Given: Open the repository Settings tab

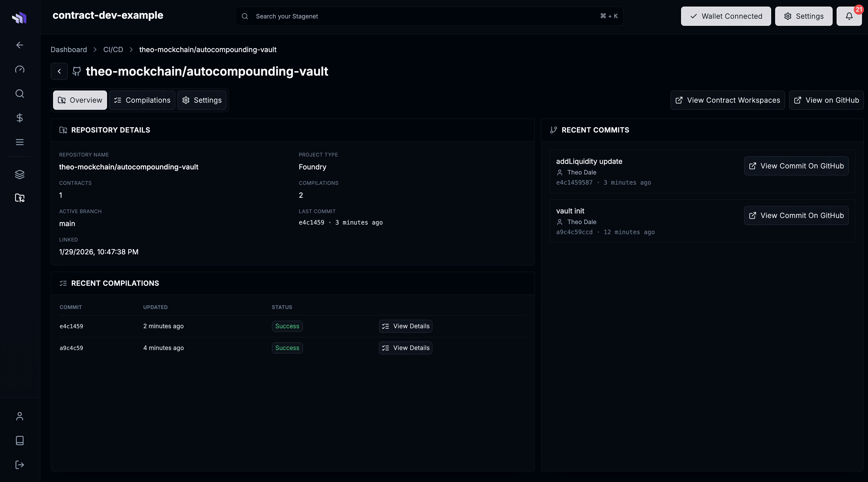Looking at the screenshot, I should coord(202,100).
